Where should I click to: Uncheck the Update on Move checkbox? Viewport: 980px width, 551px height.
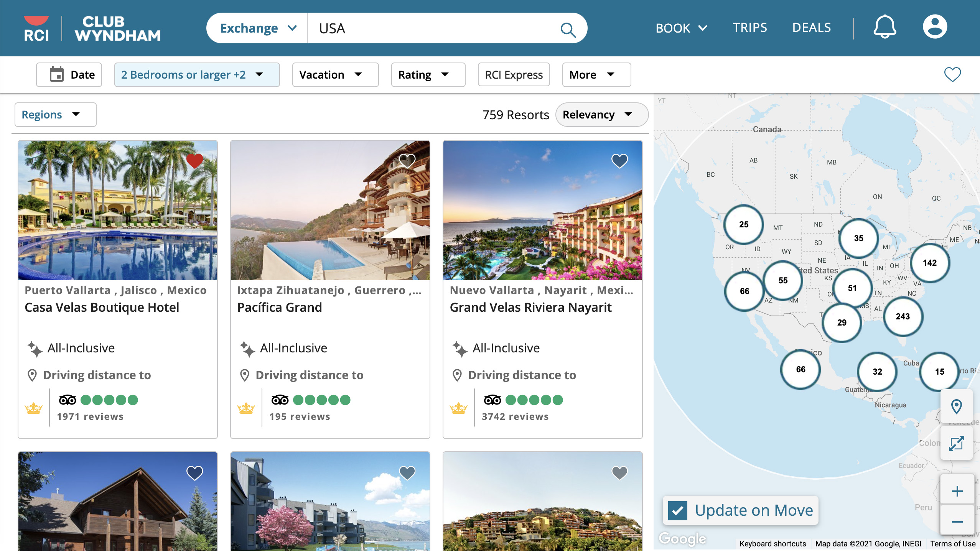677,510
